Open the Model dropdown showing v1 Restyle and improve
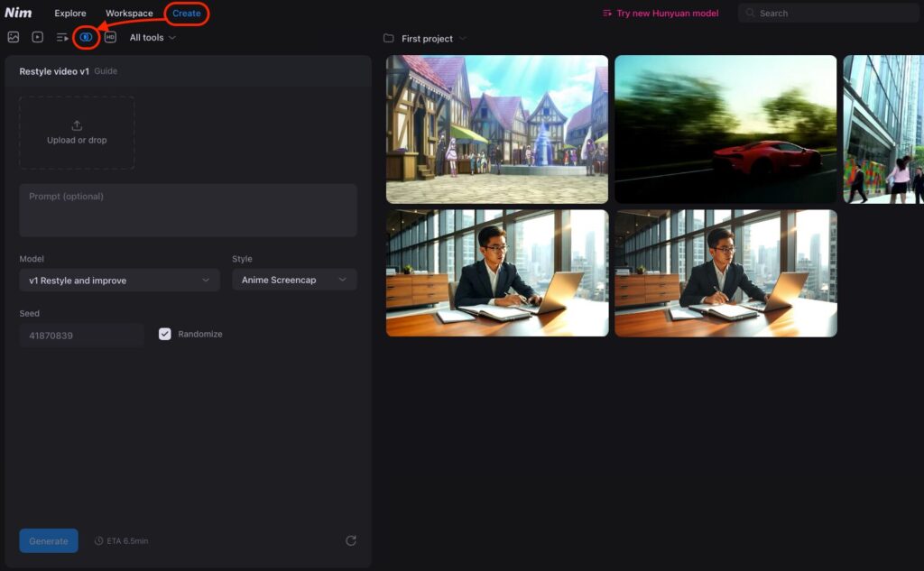This screenshot has height=571, width=924. tap(119, 281)
